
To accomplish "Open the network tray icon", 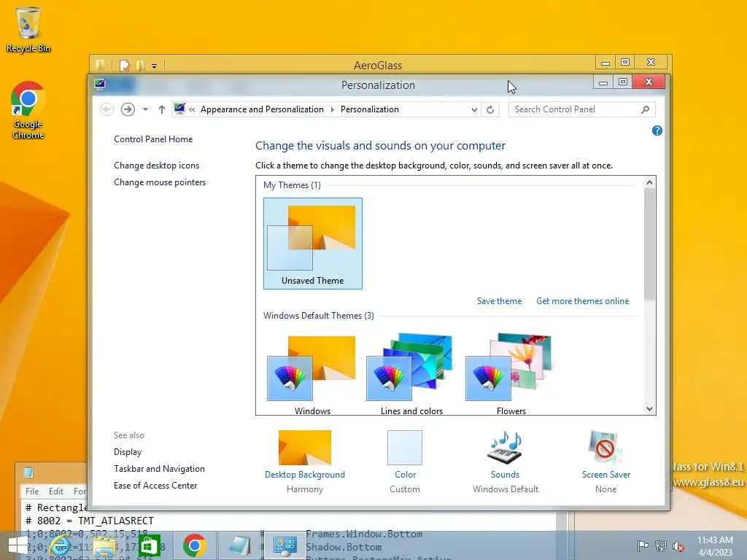I will tap(661, 545).
